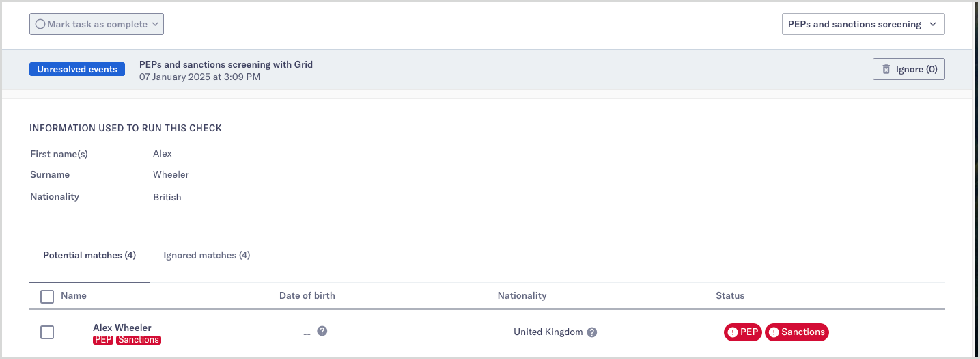The height and width of the screenshot is (359, 980).
Task: Open the Alex Wheeler match link
Action: pos(122,328)
